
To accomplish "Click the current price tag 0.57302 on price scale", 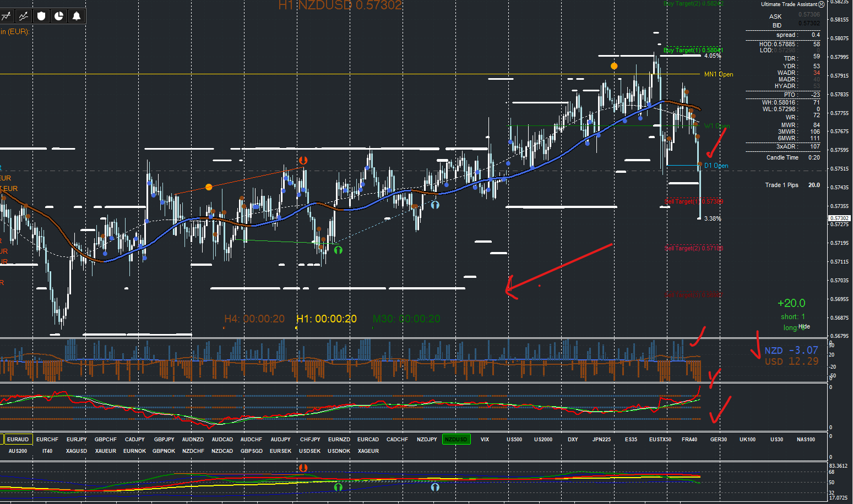I will [x=840, y=218].
